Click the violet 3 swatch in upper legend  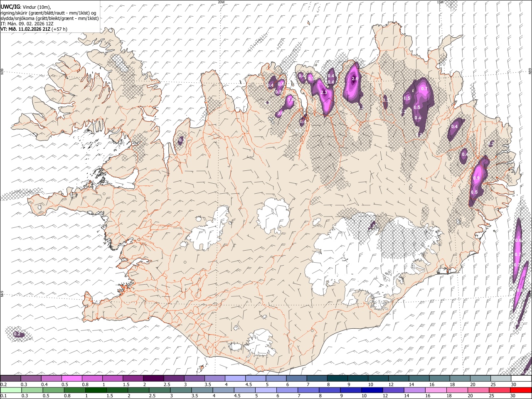pos(195,378)
